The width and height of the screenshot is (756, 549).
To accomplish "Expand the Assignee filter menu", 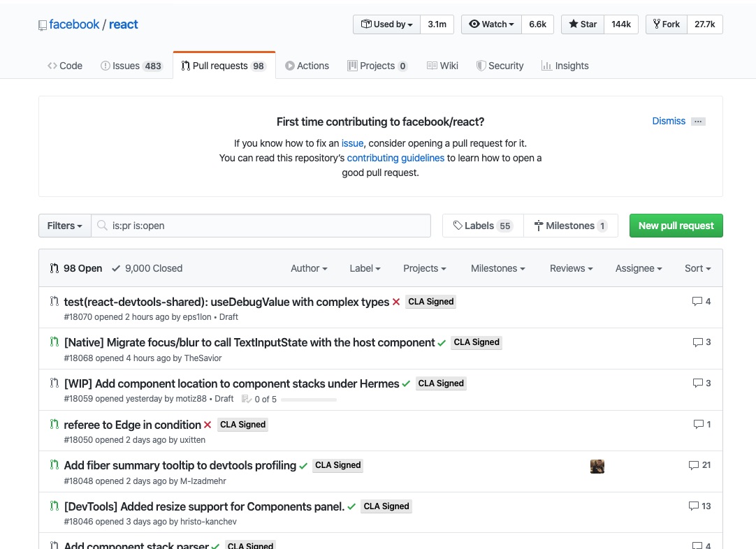I will pos(639,268).
